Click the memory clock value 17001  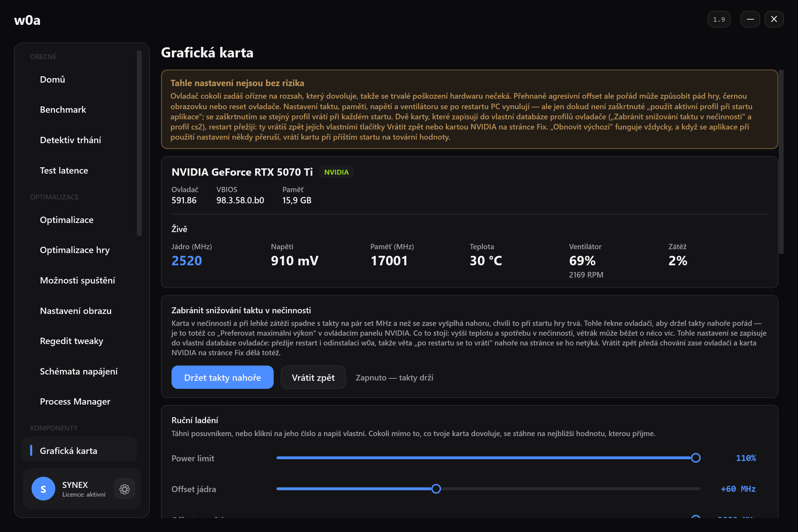[x=389, y=261]
